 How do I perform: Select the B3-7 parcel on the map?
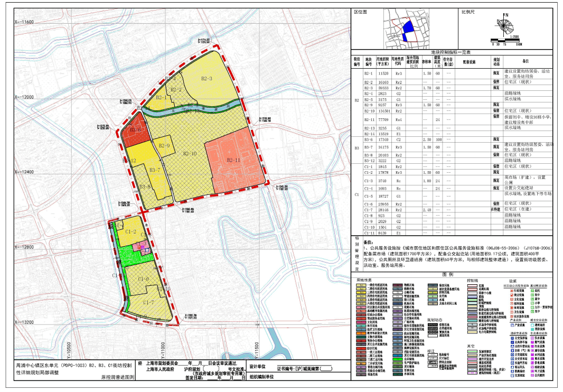coord(155,170)
